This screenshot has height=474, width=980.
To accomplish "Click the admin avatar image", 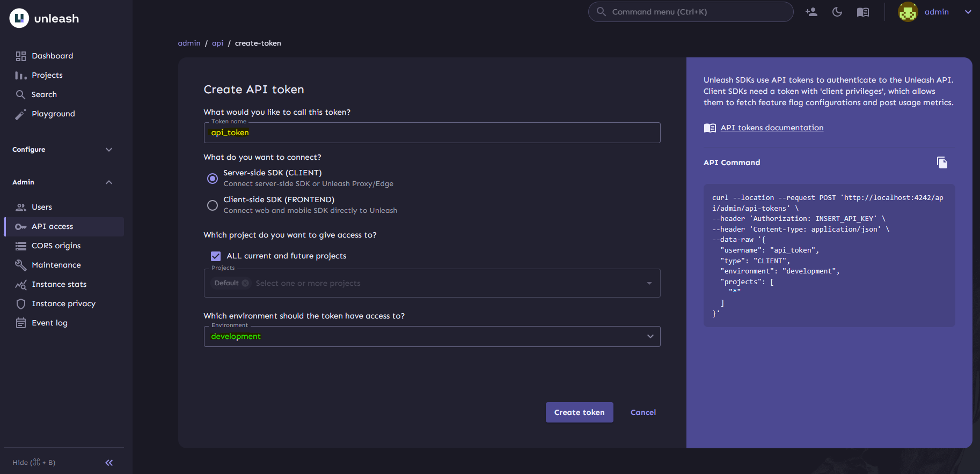I will coord(908,12).
